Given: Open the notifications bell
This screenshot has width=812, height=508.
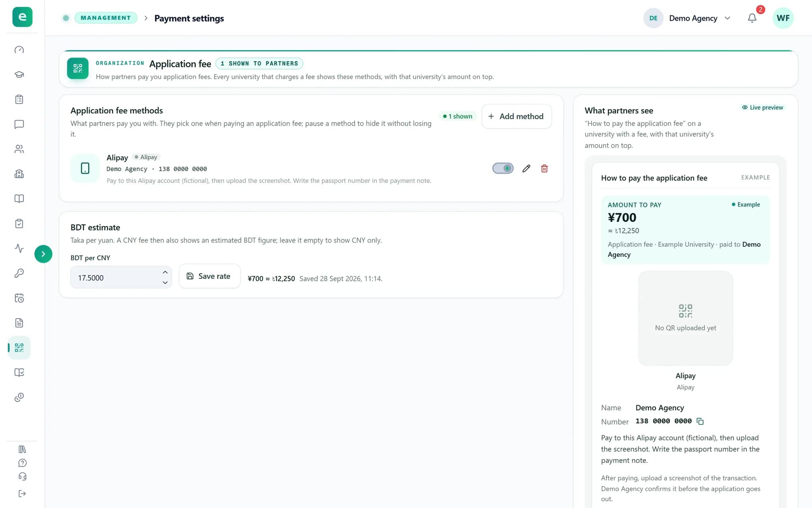Looking at the screenshot, I should (x=752, y=18).
